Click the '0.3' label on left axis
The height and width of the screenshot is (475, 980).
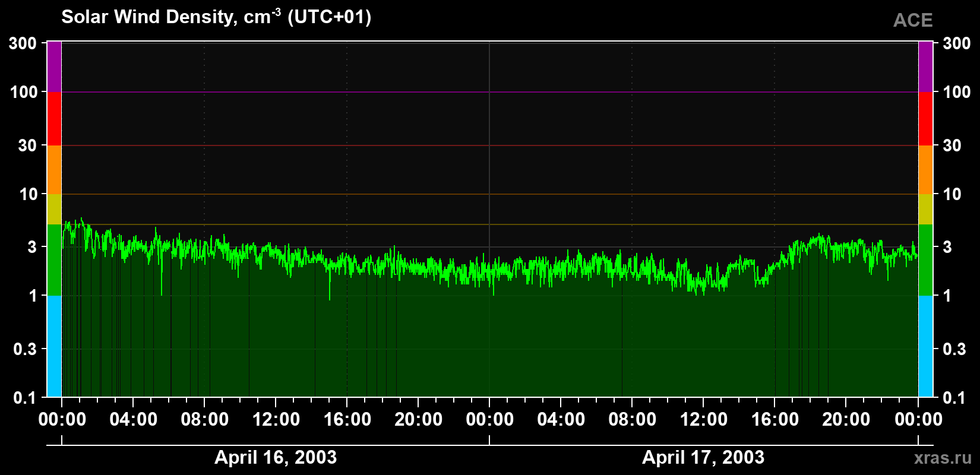click(x=26, y=349)
